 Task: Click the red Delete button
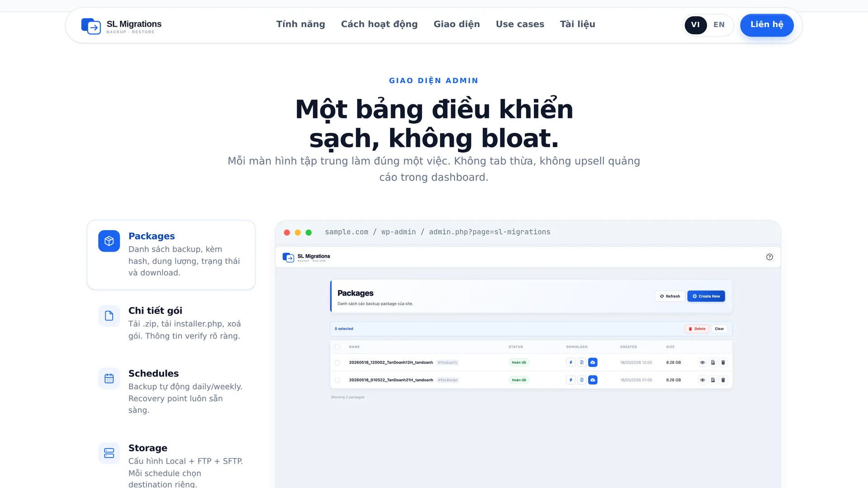click(x=697, y=329)
